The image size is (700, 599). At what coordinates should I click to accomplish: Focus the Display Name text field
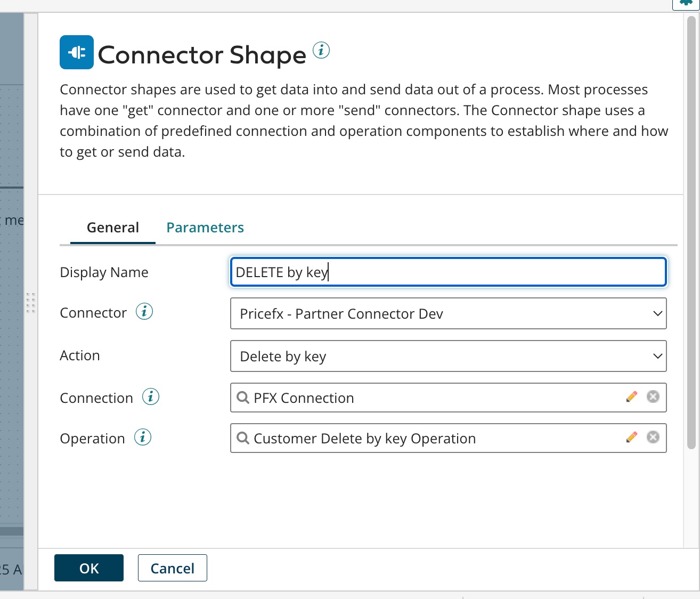click(x=448, y=272)
